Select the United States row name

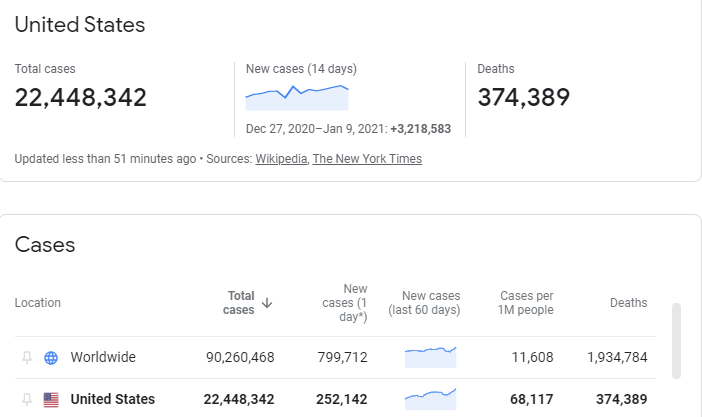[113, 399]
